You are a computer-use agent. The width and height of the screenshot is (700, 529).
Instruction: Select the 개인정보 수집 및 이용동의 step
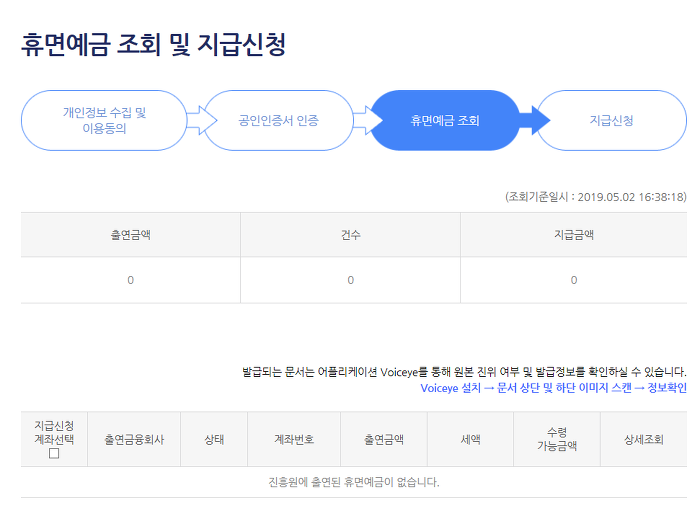coord(104,121)
